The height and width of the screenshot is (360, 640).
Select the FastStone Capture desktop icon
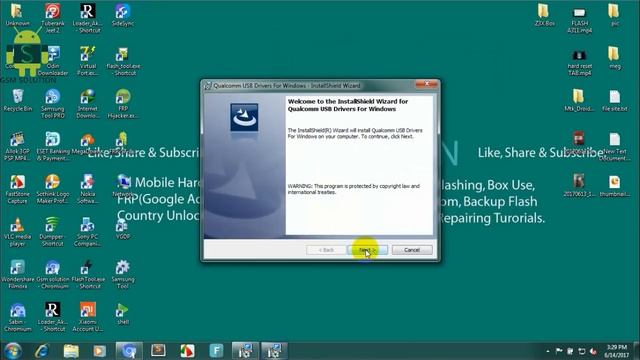click(x=18, y=189)
